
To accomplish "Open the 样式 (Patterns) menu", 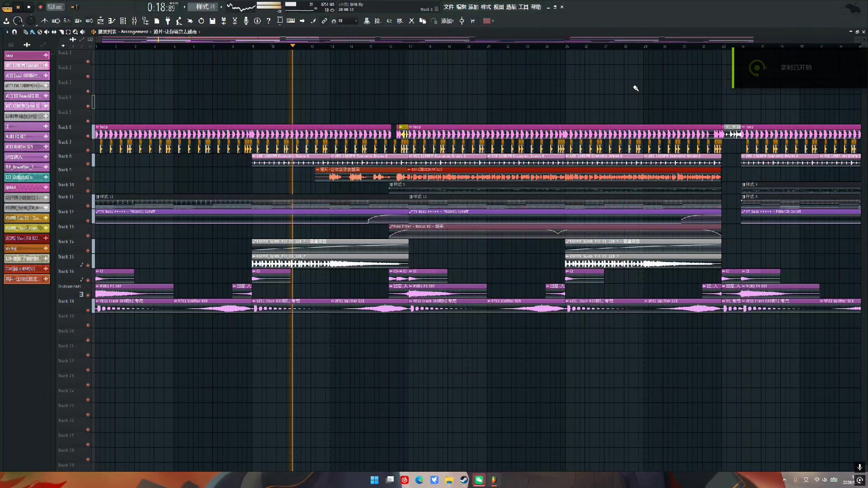I will click(x=486, y=7).
